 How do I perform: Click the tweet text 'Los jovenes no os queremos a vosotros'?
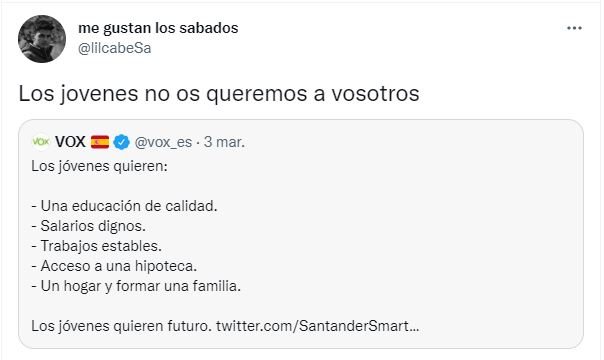coord(219,94)
